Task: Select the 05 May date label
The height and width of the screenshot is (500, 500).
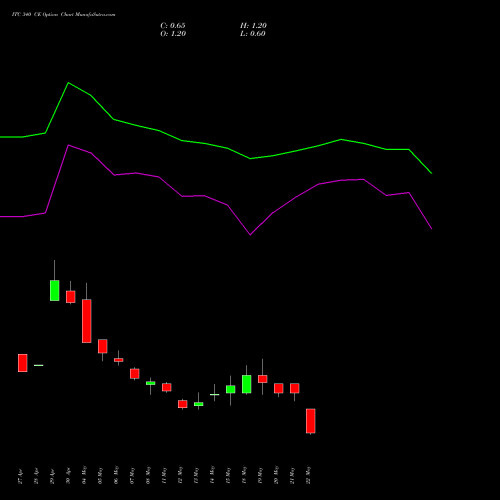Action: point(101,475)
